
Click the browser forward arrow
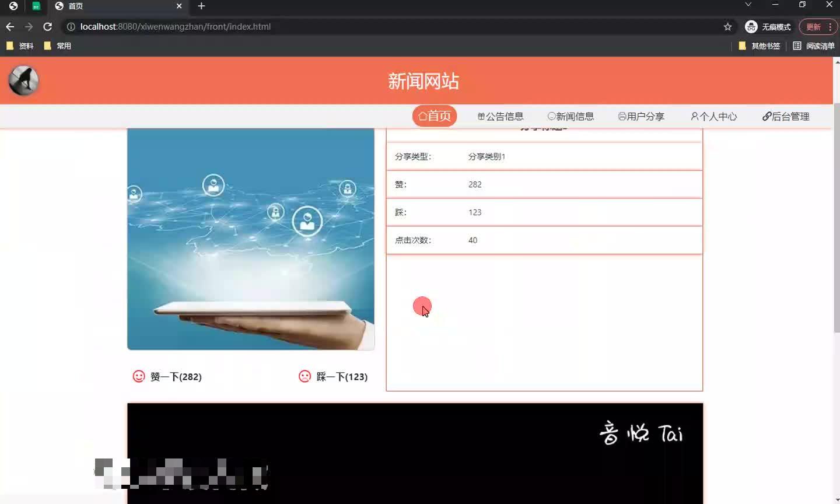coord(29,27)
